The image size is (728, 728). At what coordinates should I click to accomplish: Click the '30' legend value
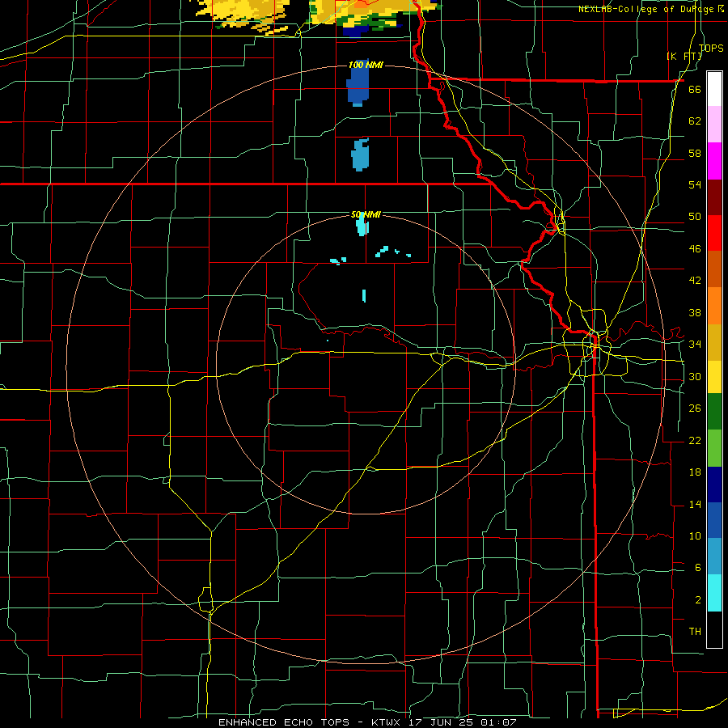695,376
